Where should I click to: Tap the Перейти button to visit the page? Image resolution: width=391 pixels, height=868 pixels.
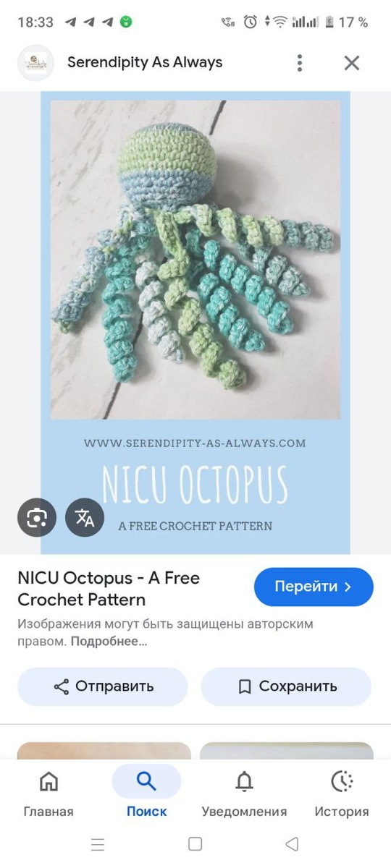coord(314,587)
